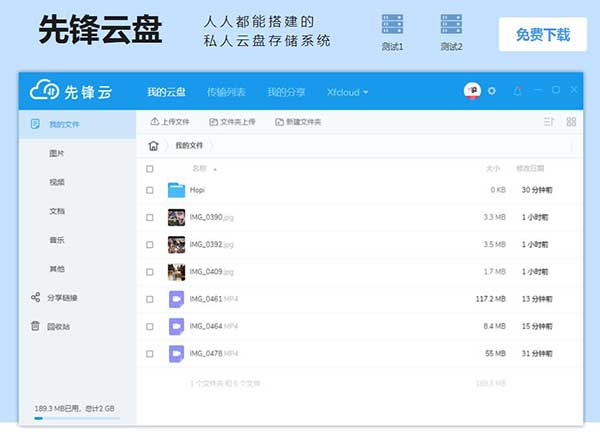Sort by name (名称) column arrow

tap(215, 169)
